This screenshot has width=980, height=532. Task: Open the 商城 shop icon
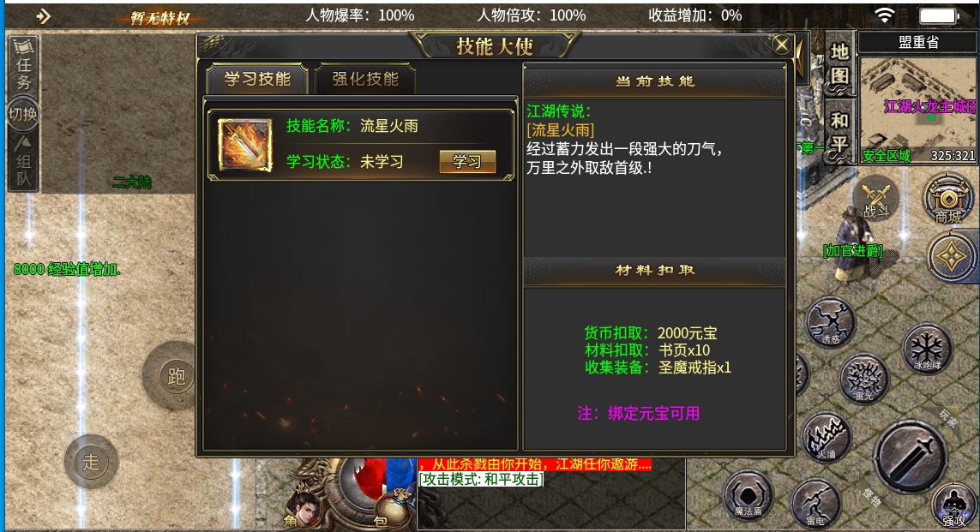tap(948, 200)
